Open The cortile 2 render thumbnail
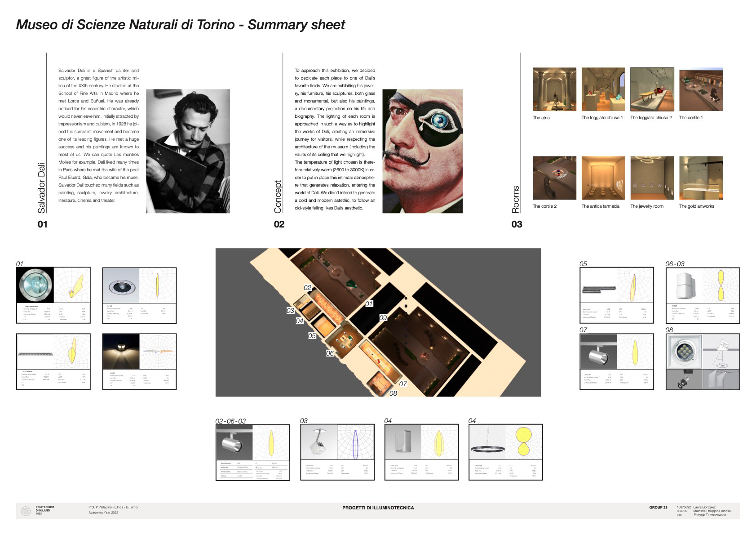 pyautogui.click(x=554, y=178)
